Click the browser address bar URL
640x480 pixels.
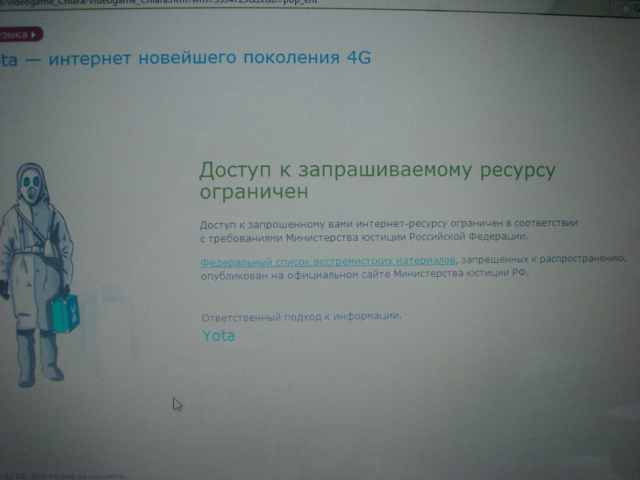point(158,2)
